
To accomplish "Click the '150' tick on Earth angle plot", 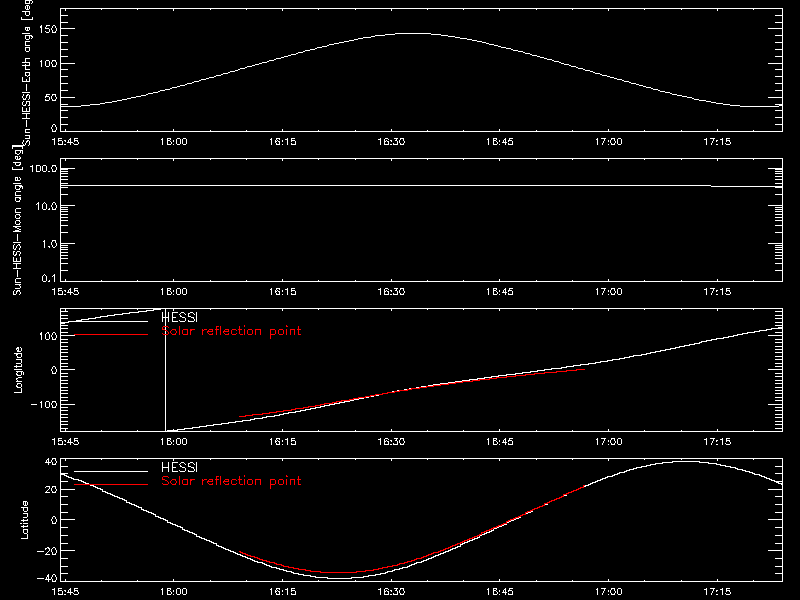I will (x=47, y=29).
